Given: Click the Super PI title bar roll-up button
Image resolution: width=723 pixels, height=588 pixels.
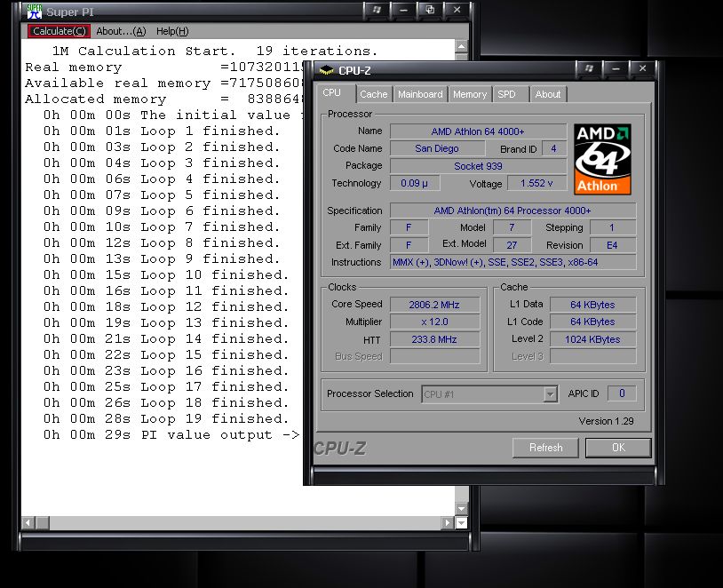Looking at the screenshot, I should [377, 10].
